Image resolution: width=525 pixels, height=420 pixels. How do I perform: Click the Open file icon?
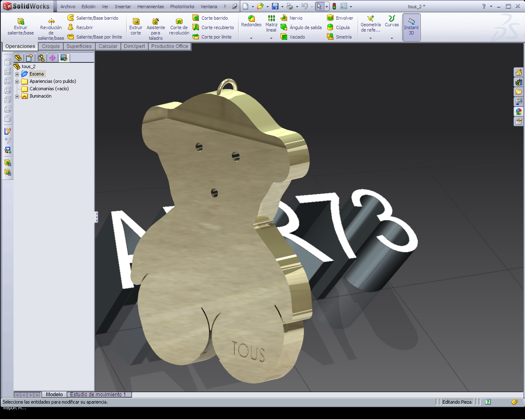pos(260,6)
